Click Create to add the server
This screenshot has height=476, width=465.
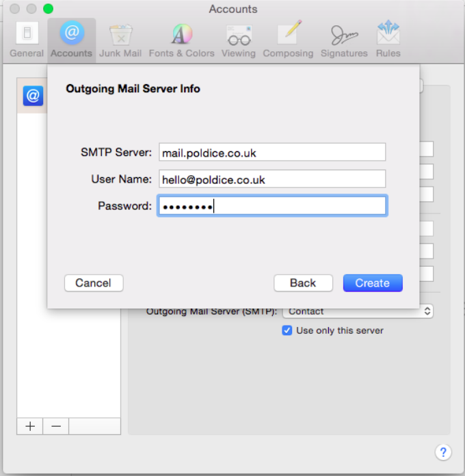point(372,283)
